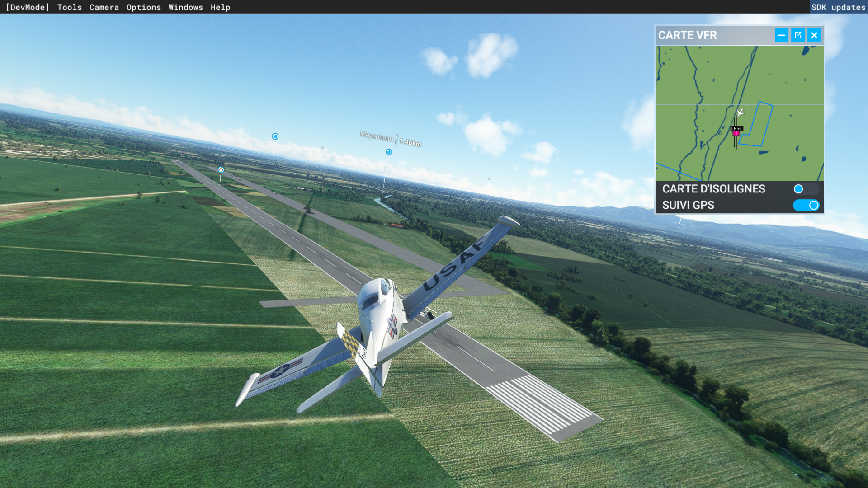Viewport: 868px width, 488px height.
Task: Click the white airplane icon on VFR map
Action: [740, 113]
